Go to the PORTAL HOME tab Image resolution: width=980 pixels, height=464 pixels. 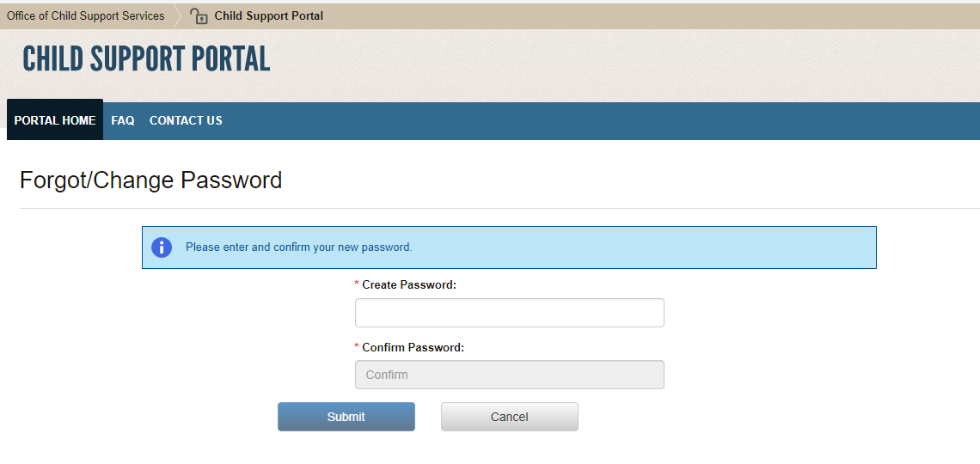click(55, 120)
